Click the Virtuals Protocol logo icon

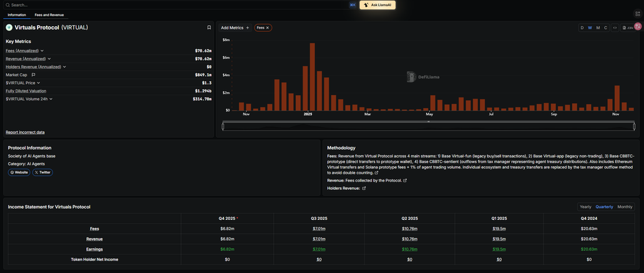[x=9, y=27]
